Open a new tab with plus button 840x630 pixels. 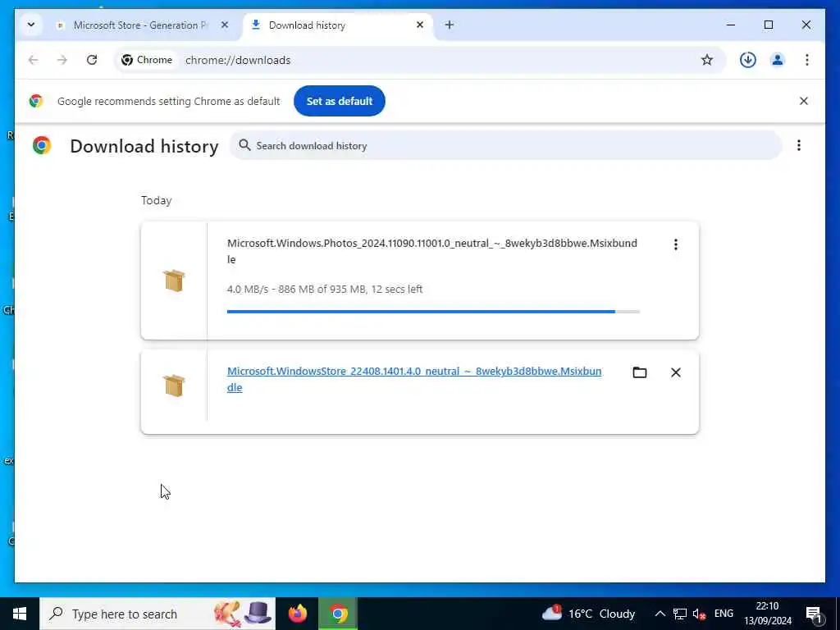click(450, 25)
